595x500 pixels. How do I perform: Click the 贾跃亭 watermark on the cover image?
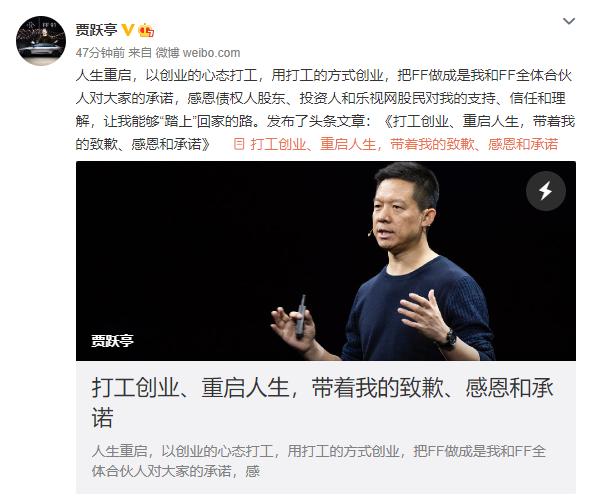tap(112, 340)
